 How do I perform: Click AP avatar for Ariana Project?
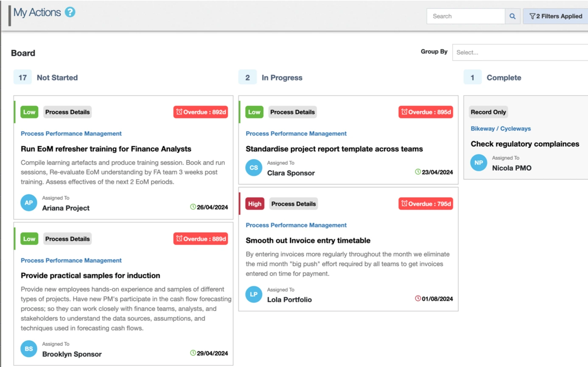[29, 203]
